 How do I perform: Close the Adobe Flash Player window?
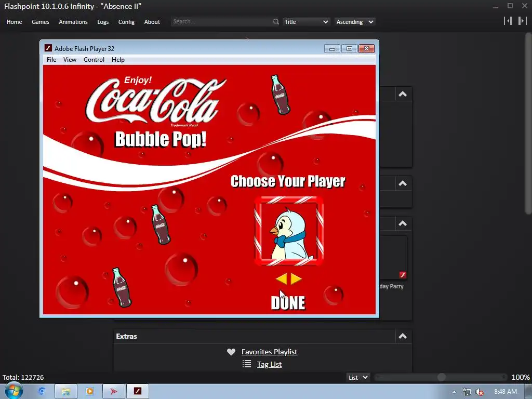pyautogui.click(x=366, y=49)
